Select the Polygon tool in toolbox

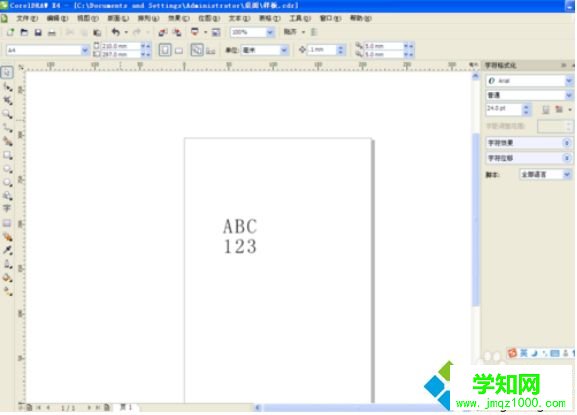[x=7, y=182]
